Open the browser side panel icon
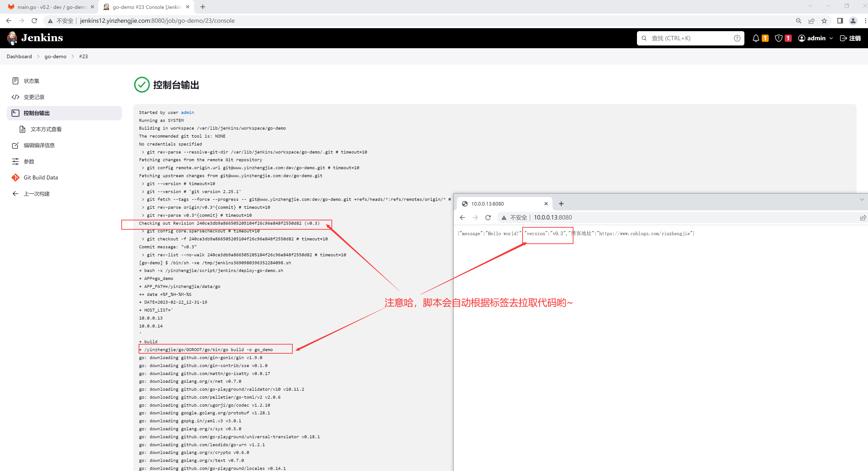The image size is (868, 471). (x=840, y=21)
